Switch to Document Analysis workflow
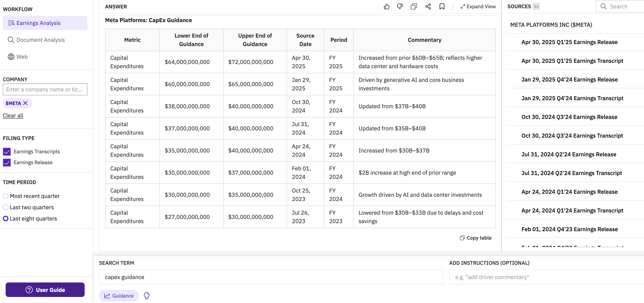 click(x=36, y=40)
